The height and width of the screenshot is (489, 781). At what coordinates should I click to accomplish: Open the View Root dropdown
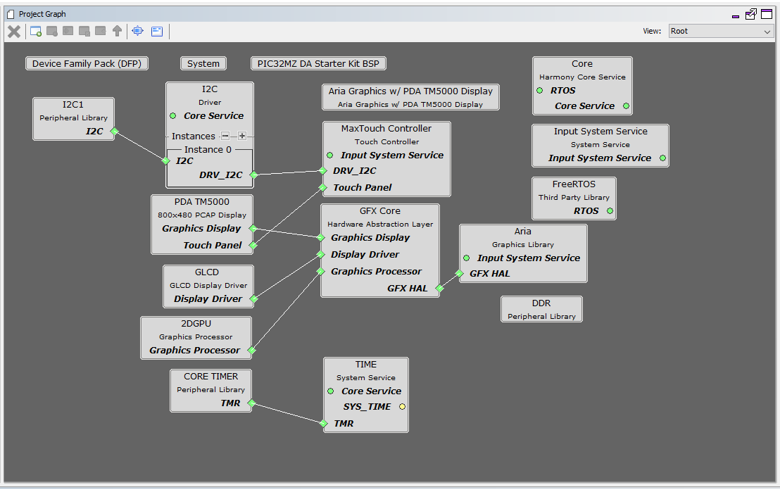(x=721, y=31)
